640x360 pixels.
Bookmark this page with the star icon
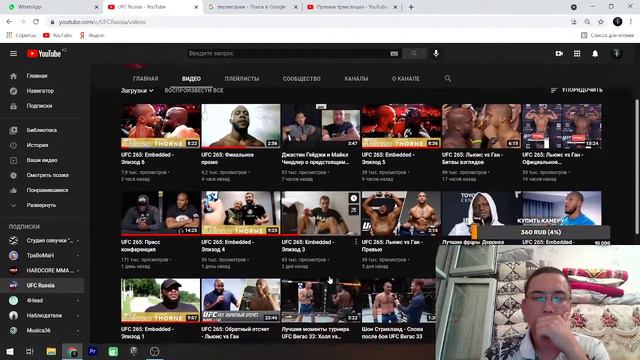coord(601,22)
